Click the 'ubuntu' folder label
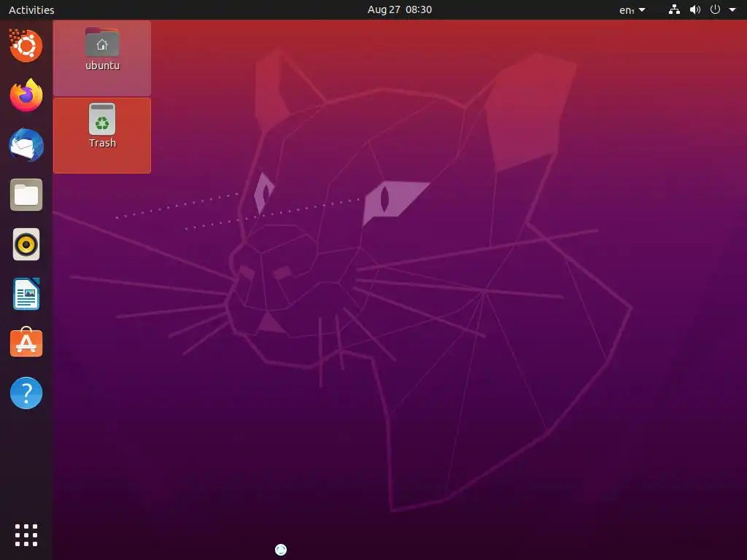The image size is (747, 560). coord(102,66)
